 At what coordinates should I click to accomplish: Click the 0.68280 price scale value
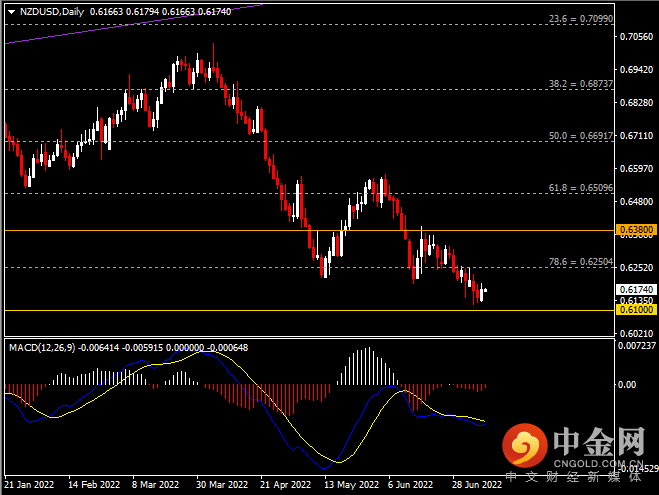coord(636,103)
